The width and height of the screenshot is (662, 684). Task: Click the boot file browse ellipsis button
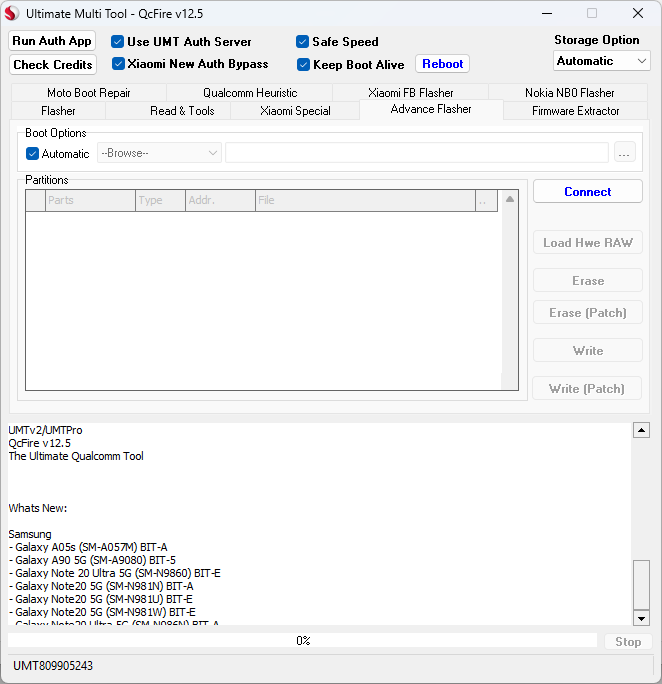tap(624, 153)
